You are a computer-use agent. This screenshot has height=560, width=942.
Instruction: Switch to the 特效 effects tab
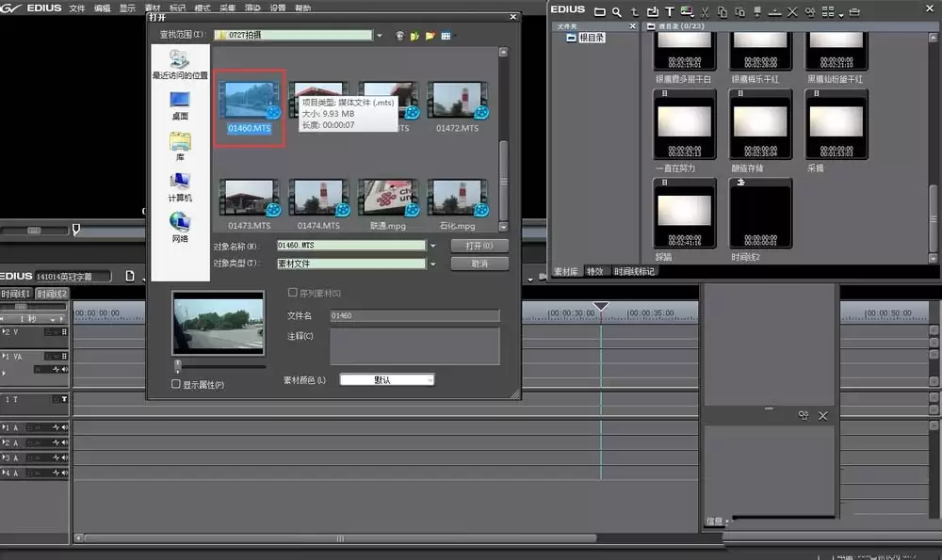coord(594,271)
